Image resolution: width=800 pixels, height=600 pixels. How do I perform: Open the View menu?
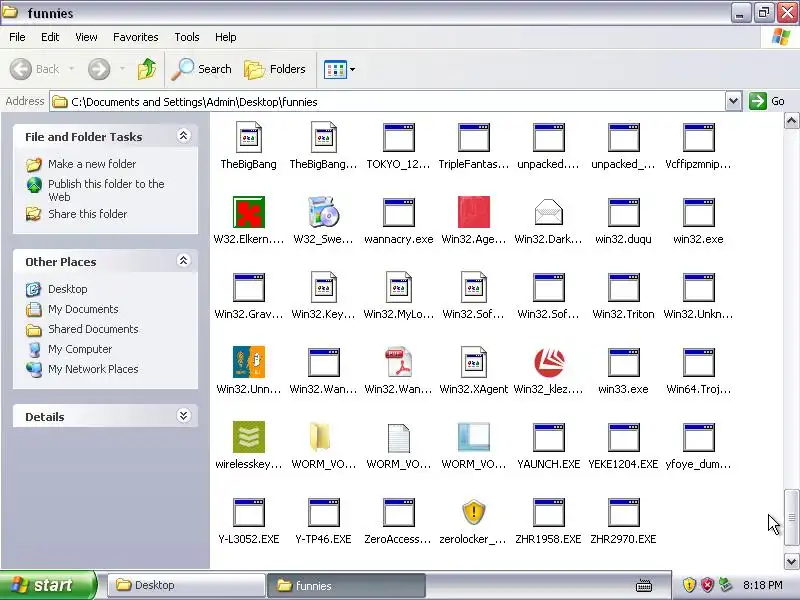pyautogui.click(x=86, y=37)
